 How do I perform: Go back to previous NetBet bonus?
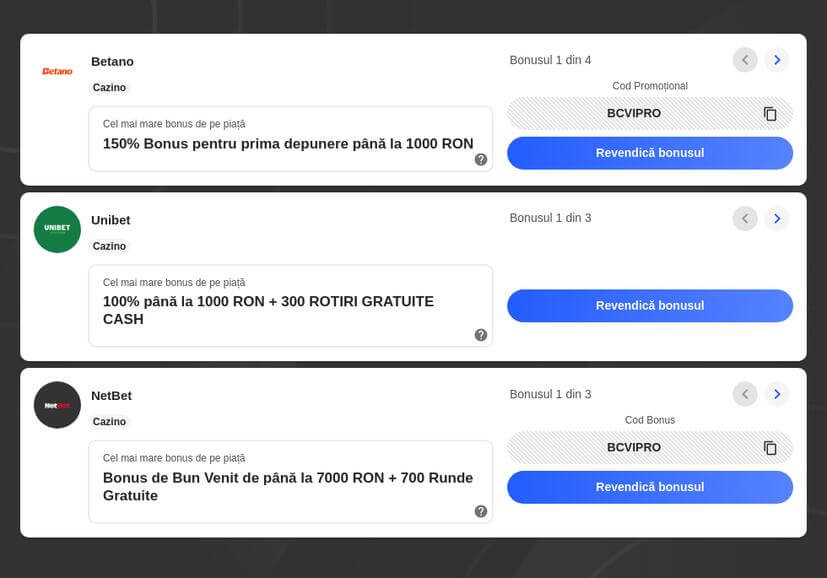pyautogui.click(x=745, y=394)
